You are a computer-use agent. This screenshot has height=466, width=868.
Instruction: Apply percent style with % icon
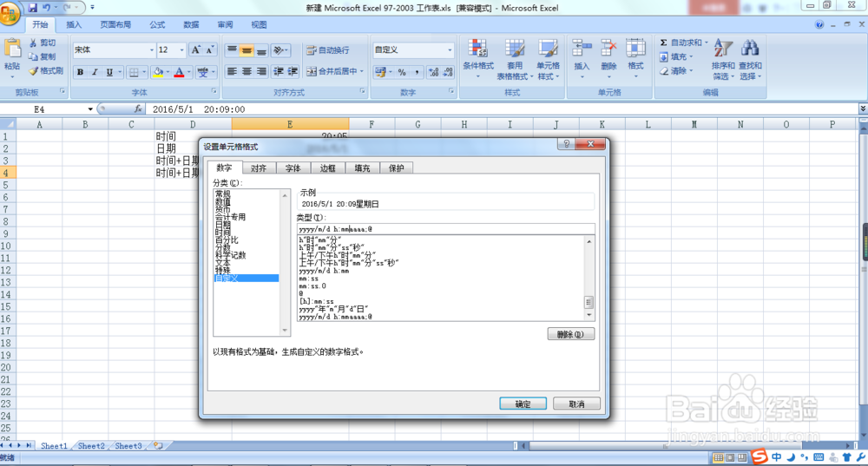pyautogui.click(x=402, y=72)
